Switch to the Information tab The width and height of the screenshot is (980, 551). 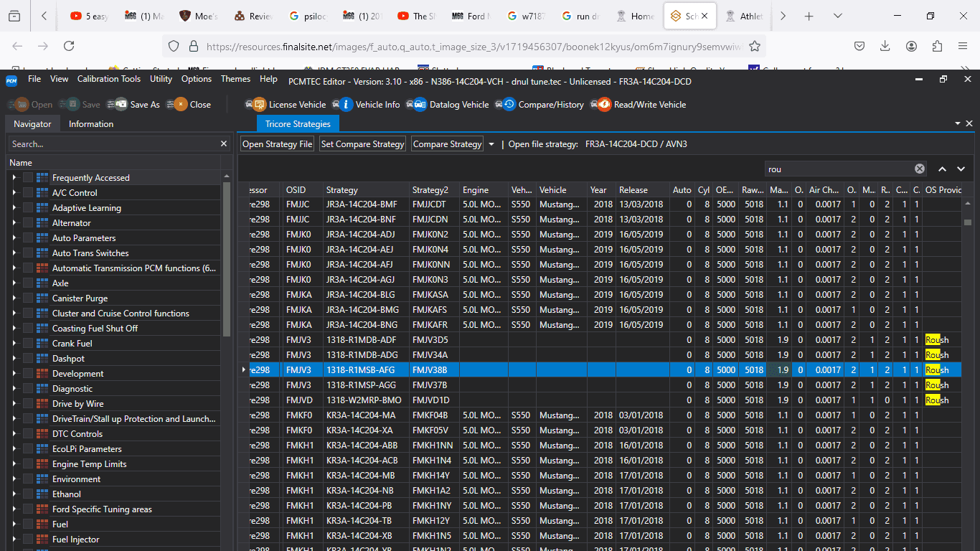(91, 124)
